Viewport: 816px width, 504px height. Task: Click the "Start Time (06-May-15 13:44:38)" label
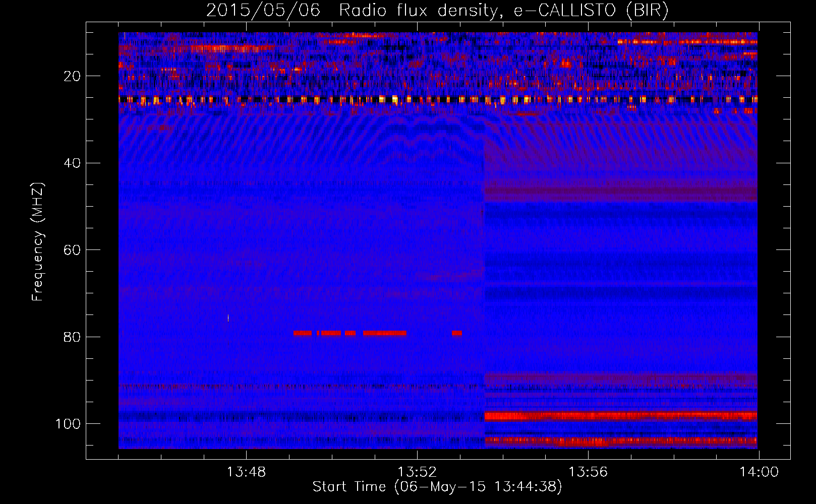437,487
